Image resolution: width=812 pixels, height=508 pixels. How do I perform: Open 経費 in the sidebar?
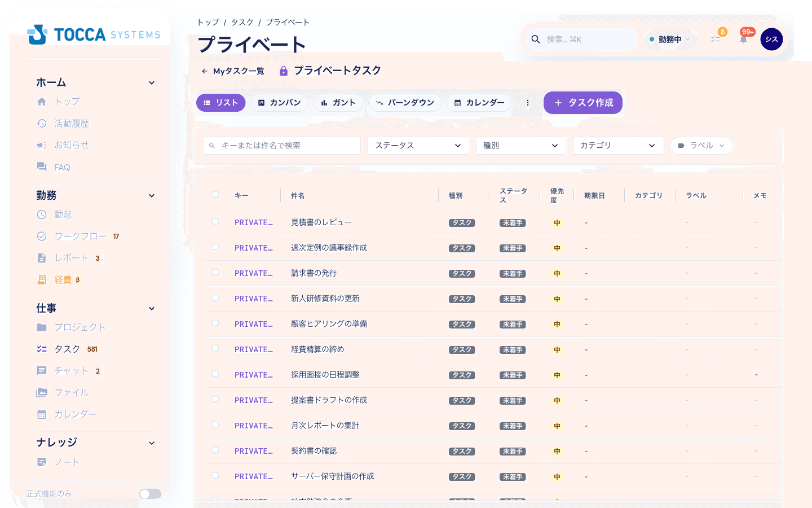(59, 279)
